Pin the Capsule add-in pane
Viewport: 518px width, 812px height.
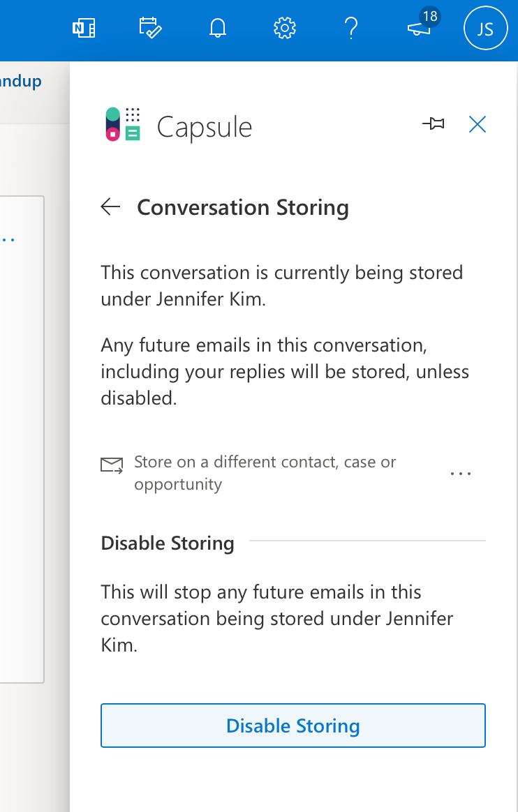pos(433,124)
